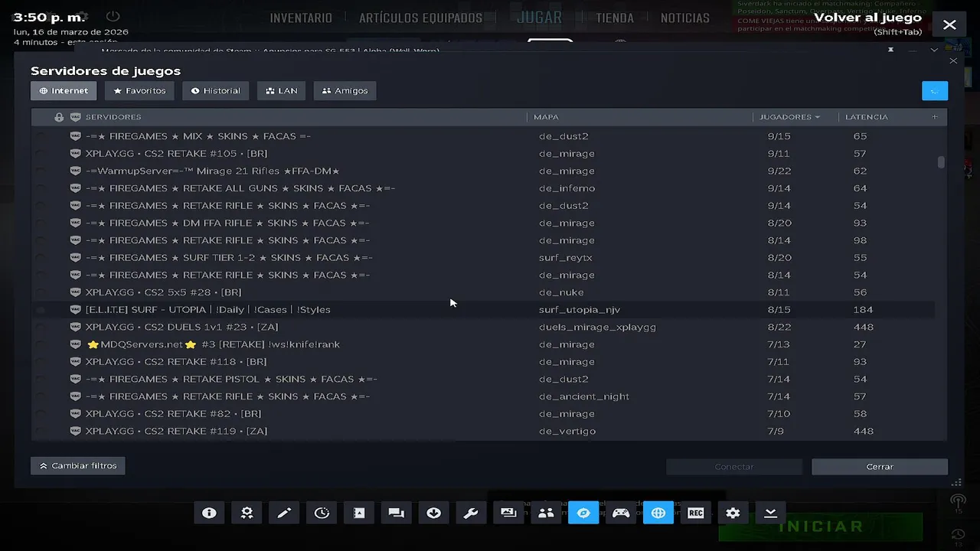The height and width of the screenshot is (551, 980).
Task: Switch to the Favoritos tab
Action: pos(139,90)
